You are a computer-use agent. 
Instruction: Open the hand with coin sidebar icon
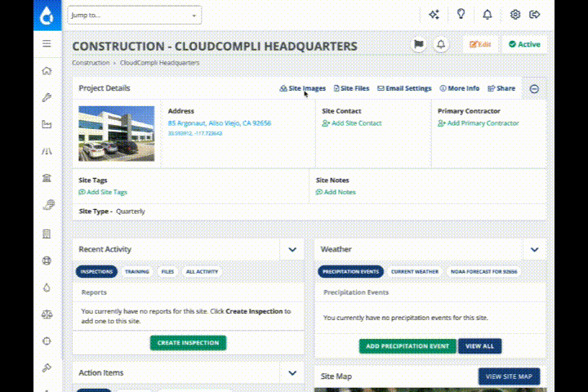tap(48, 205)
